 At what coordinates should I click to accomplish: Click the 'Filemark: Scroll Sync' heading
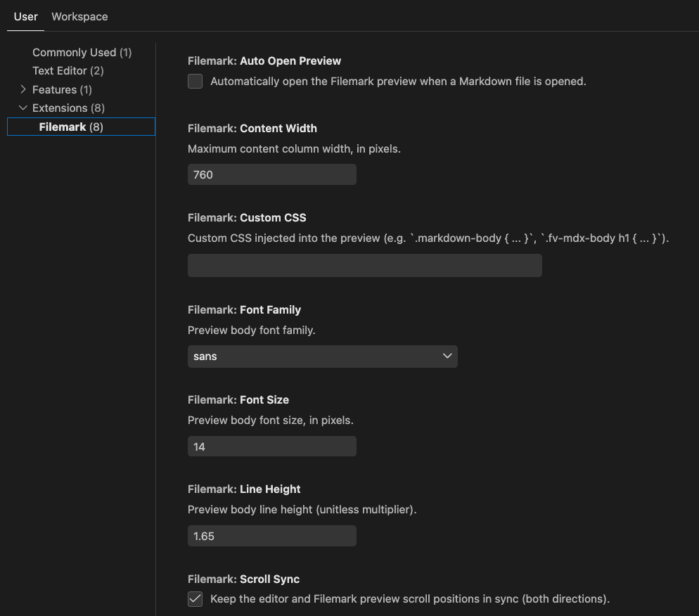click(x=243, y=579)
